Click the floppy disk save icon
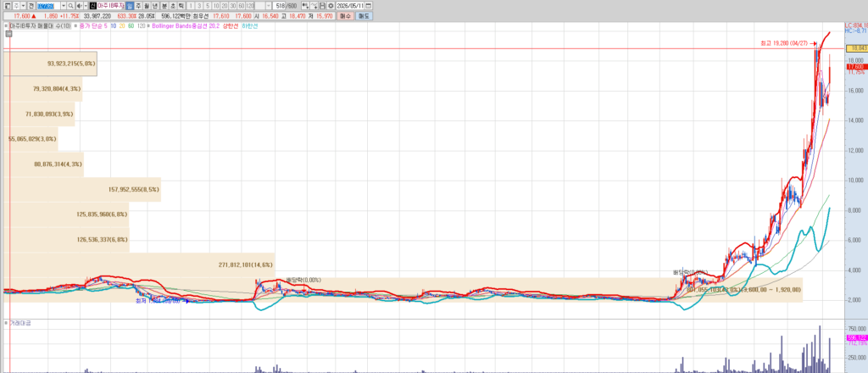This screenshot has height=373, width=868. 322,6
